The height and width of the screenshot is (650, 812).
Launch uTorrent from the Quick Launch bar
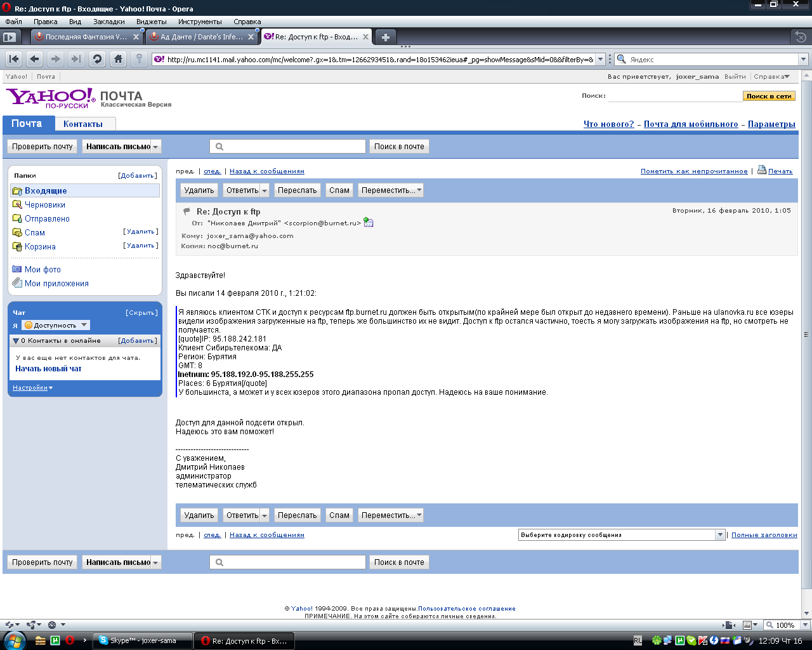coord(55,640)
